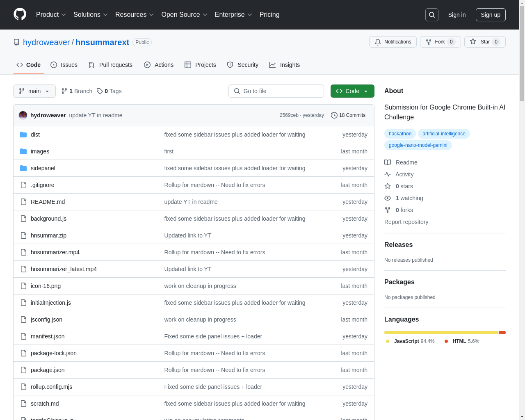
Task: Click the images folder icon
Action: tap(23, 151)
